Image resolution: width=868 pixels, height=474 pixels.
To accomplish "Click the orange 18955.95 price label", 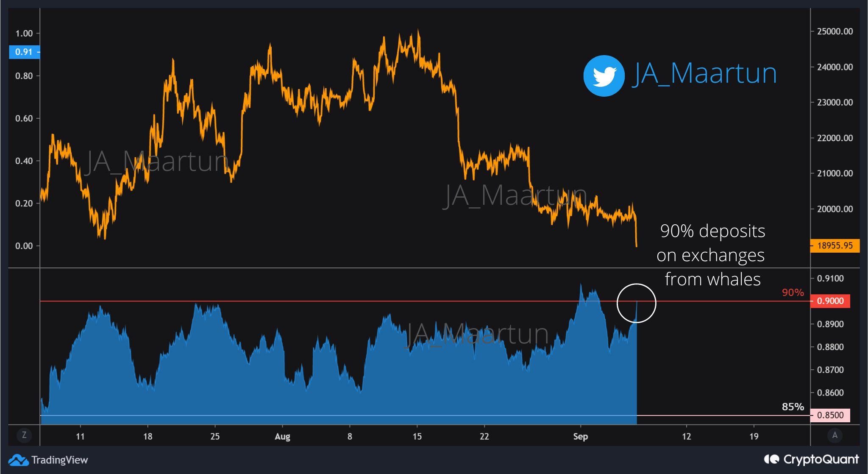I will tap(835, 246).
